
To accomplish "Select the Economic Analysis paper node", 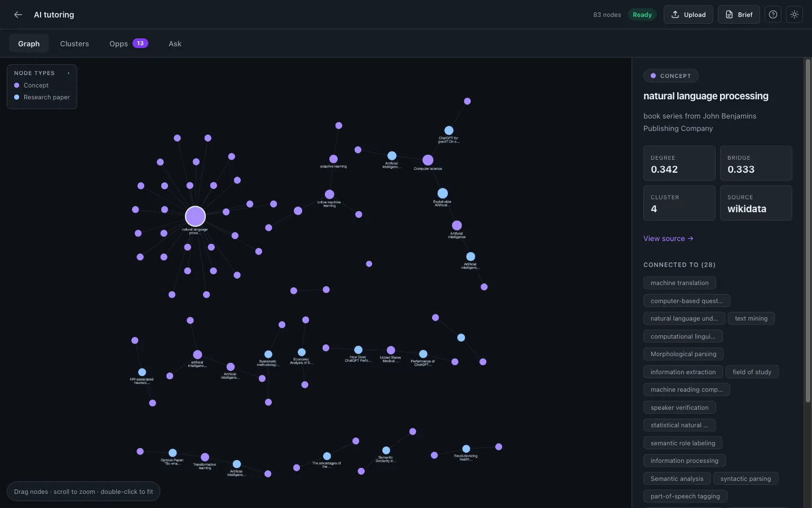I will [x=302, y=352].
